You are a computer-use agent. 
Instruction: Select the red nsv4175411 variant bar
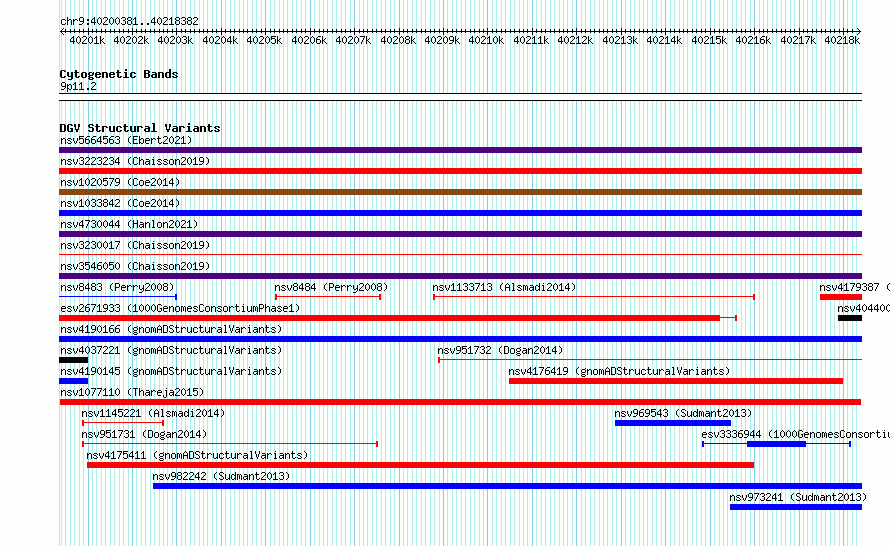[421, 465]
